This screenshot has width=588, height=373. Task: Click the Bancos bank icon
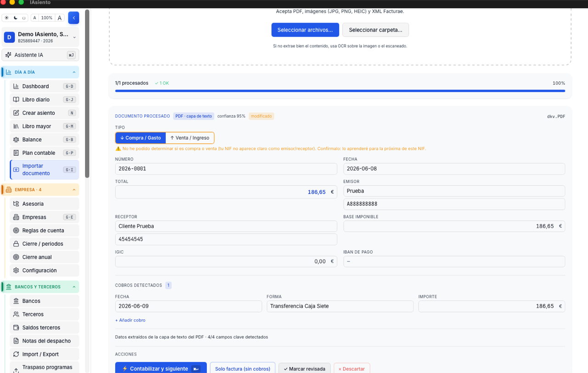16,301
